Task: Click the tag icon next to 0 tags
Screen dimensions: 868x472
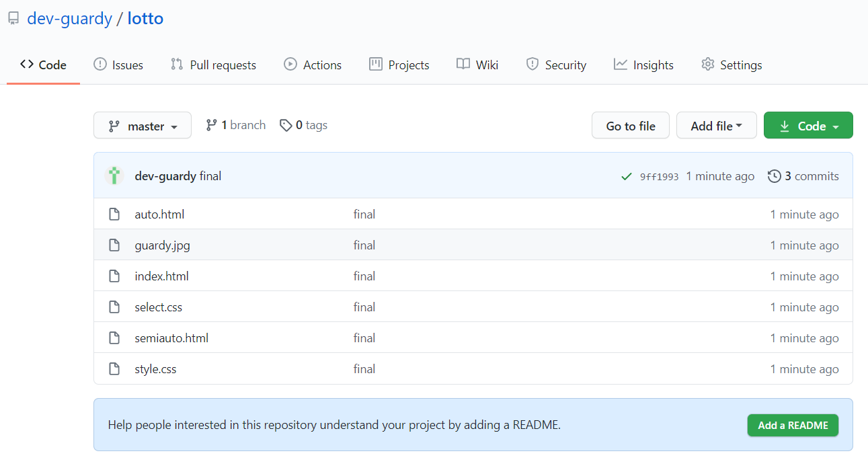Action: (x=286, y=125)
